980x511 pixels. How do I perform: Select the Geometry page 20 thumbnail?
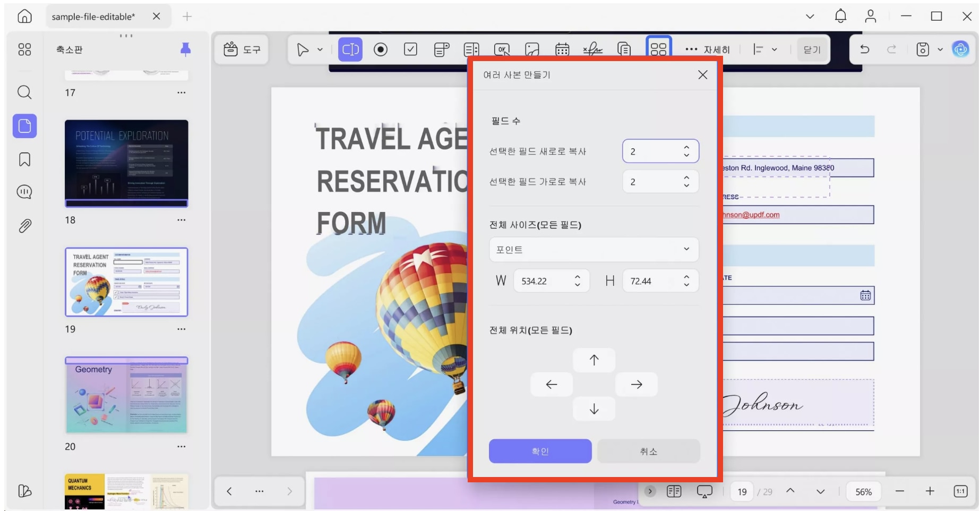point(126,395)
